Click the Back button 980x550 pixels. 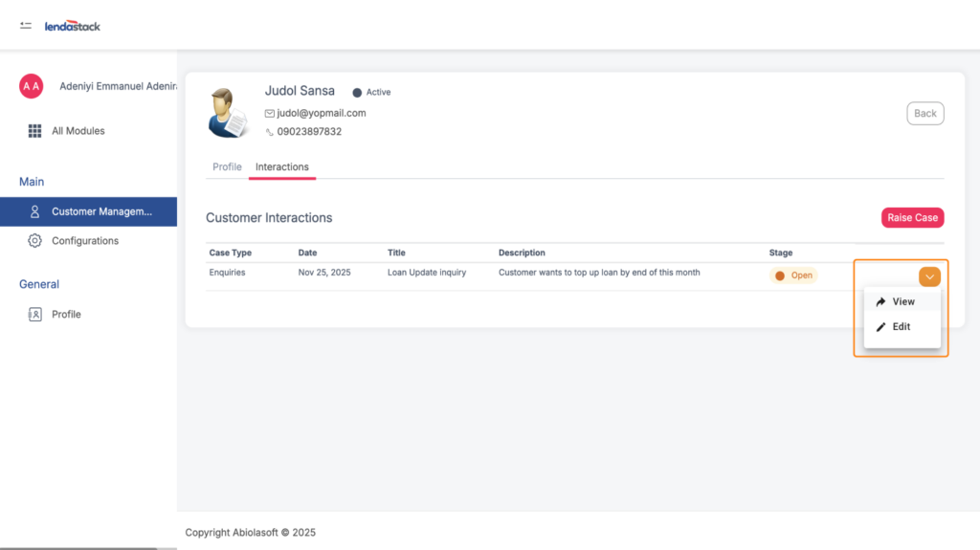[924, 113]
